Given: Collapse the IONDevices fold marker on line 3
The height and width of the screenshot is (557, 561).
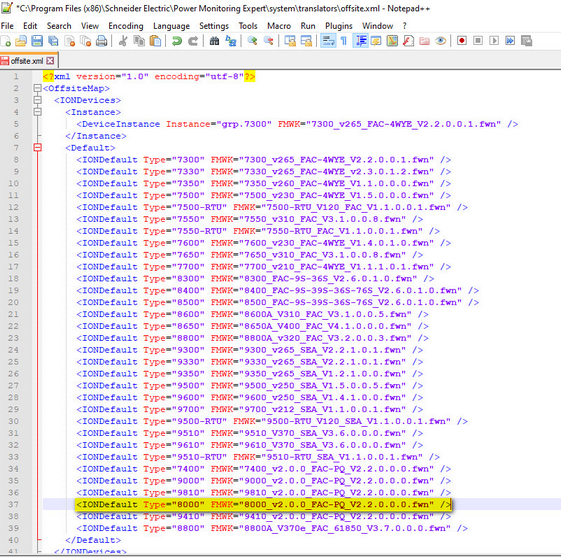Looking at the screenshot, I should (x=37, y=100).
